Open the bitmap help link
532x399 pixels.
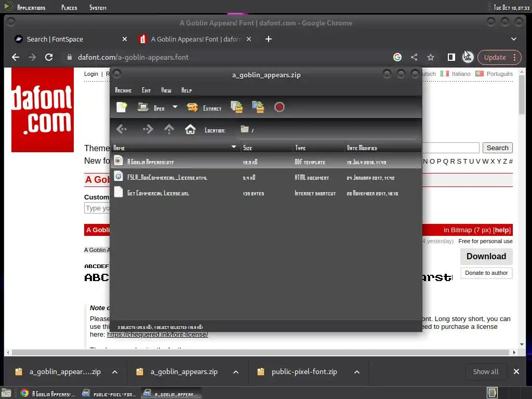pyautogui.click(x=502, y=230)
